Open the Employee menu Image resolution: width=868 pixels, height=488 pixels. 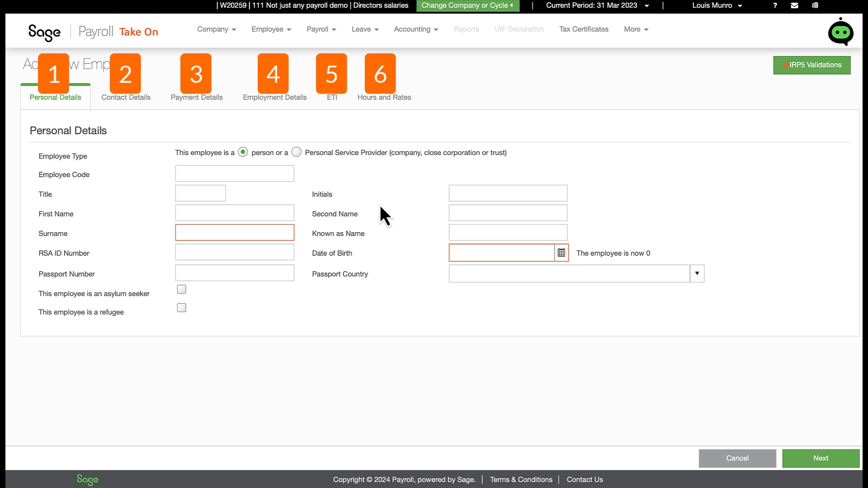pos(270,29)
